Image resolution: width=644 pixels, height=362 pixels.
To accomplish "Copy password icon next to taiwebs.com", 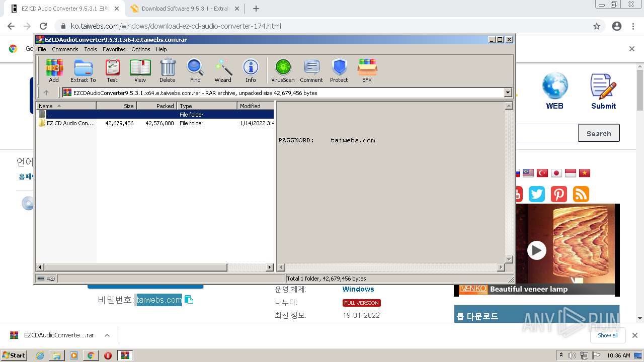I will (189, 300).
